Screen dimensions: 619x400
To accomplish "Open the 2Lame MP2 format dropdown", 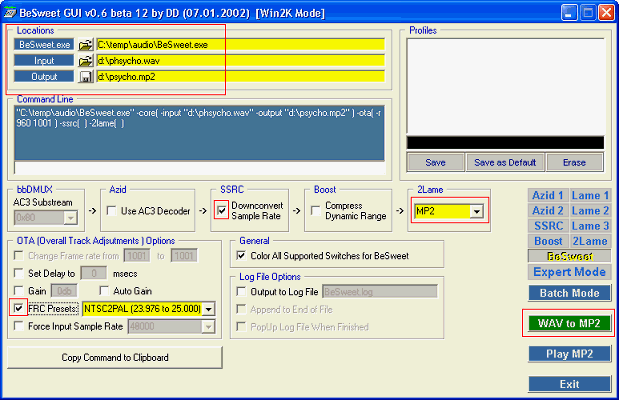I will click(x=476, y=211).
